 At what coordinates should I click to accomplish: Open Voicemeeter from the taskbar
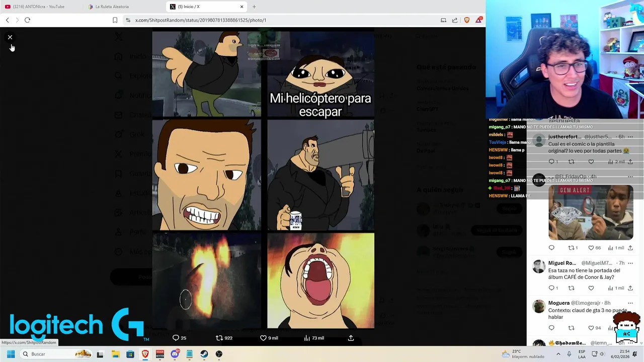click(x=160, y=354)
